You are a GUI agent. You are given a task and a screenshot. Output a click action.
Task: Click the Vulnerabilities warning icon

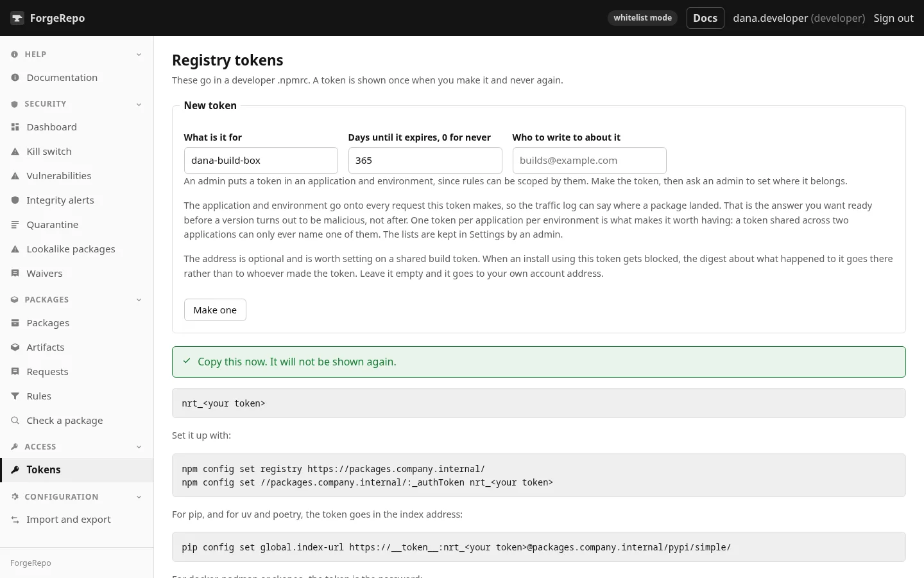15,176
